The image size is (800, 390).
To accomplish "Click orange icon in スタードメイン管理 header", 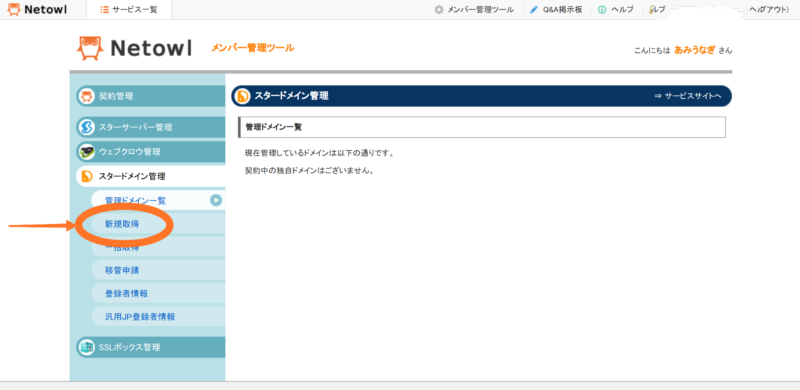I will click(x=243, y=96).
